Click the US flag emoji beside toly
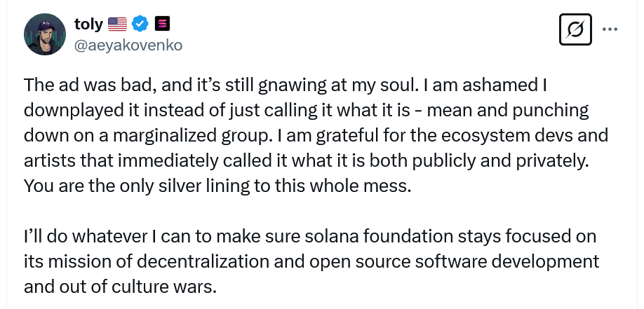This screenshot has height=309, width=644. click(117, 25)
